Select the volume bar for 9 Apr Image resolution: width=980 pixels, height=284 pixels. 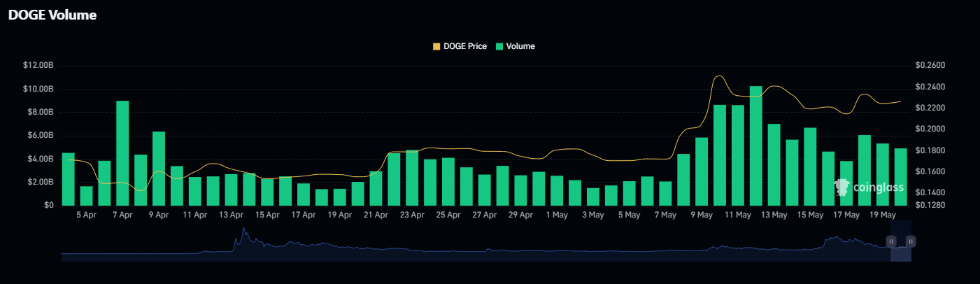(159, 169)
